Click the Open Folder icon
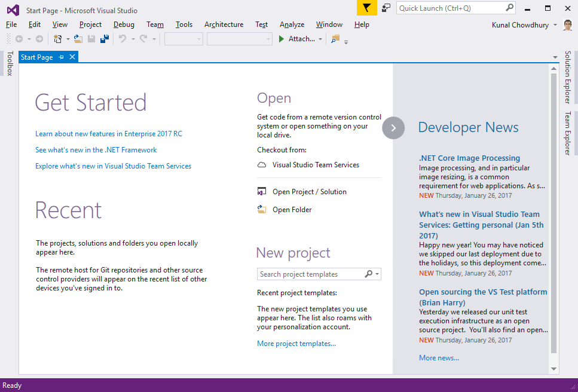 262,209
